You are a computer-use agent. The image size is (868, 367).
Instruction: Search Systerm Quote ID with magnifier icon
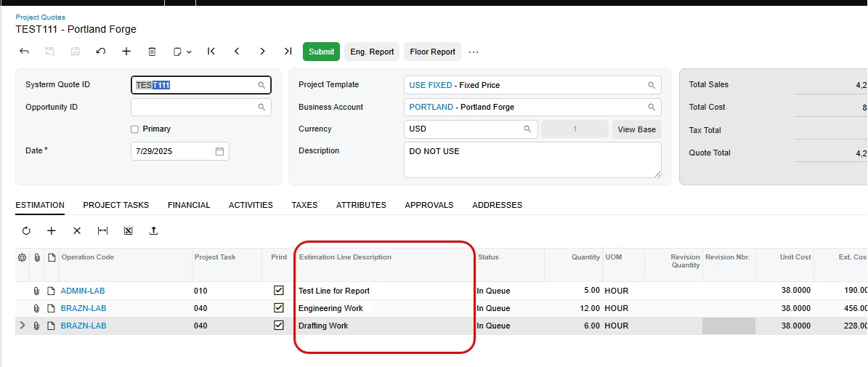pos(261,85)
